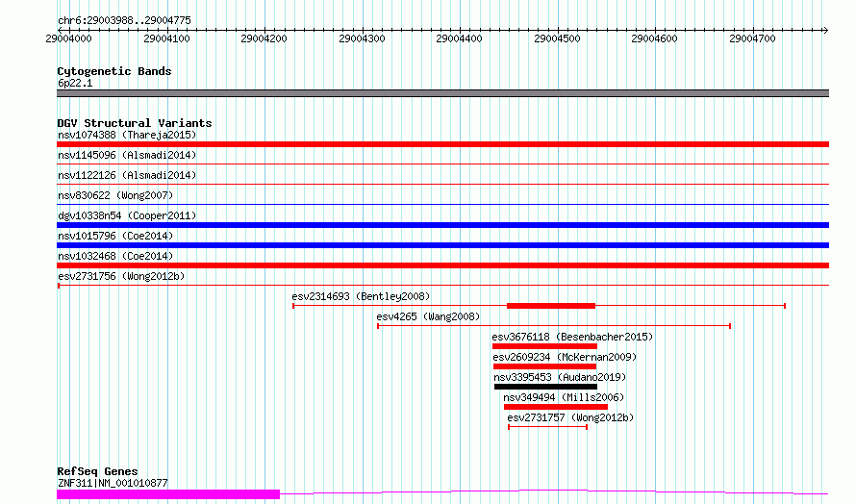856x504 pixels.
Task: Open variant nsv1074388 (Thareja2015) label
Action: pos(127,135)
